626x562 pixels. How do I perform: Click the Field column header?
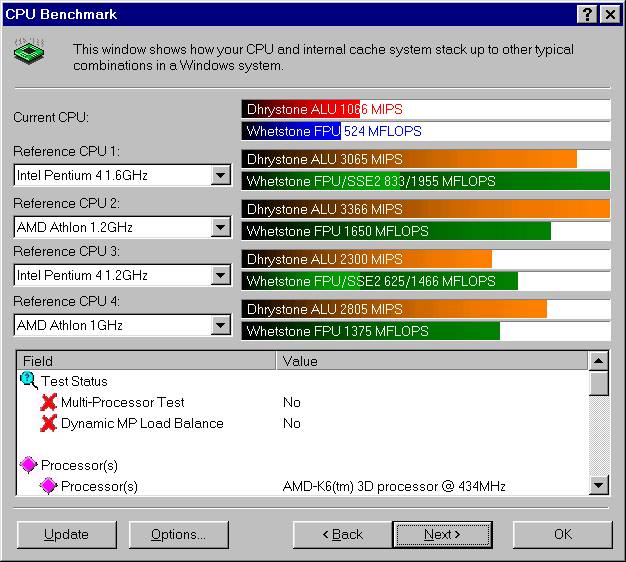[146, 361]
